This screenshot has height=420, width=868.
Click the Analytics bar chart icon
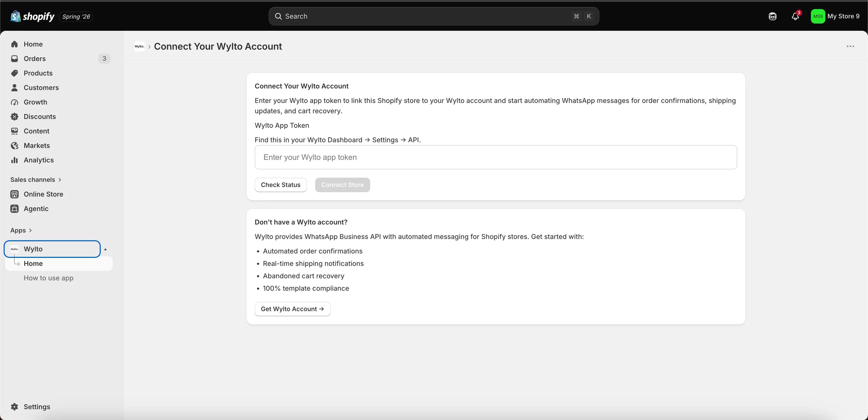point(14,160)
